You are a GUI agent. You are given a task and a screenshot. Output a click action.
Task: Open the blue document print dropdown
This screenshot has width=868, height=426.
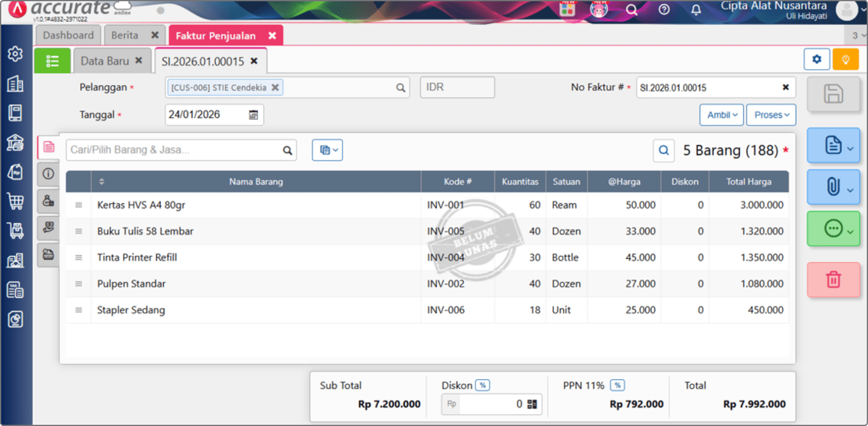tap(833, 146)
